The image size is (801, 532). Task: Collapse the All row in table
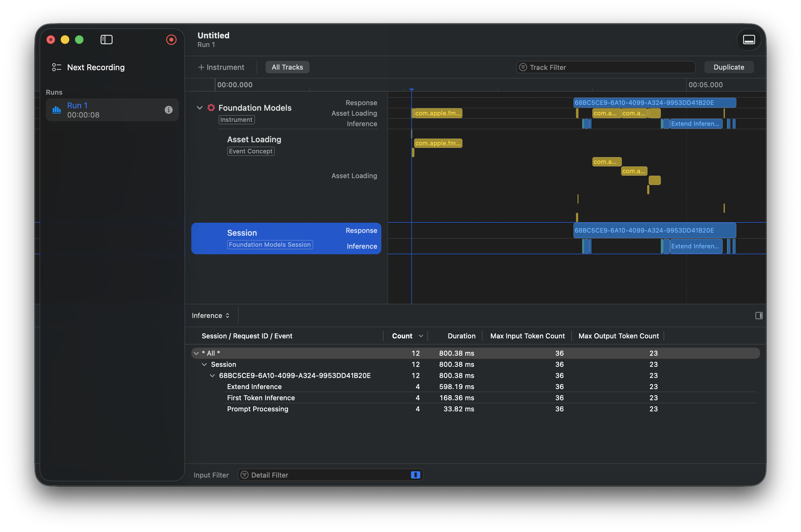[x=196, y=353]
